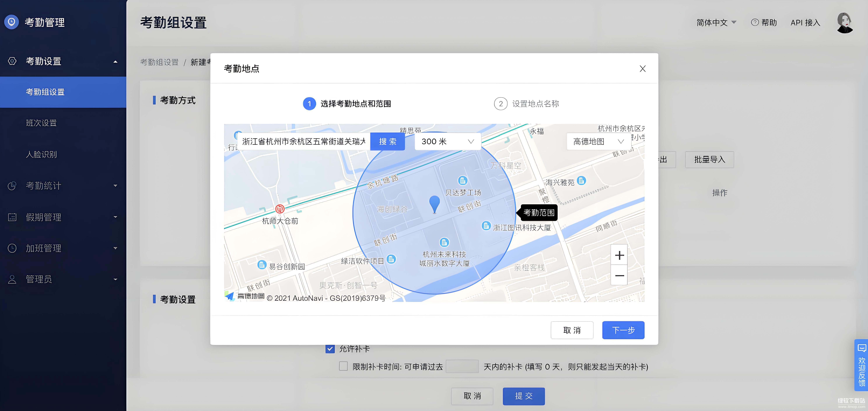This screenshot has height=411, width=868.
Task: Click 取消 in the 考勤地点 dialog
Action: (x=572, y=330)
